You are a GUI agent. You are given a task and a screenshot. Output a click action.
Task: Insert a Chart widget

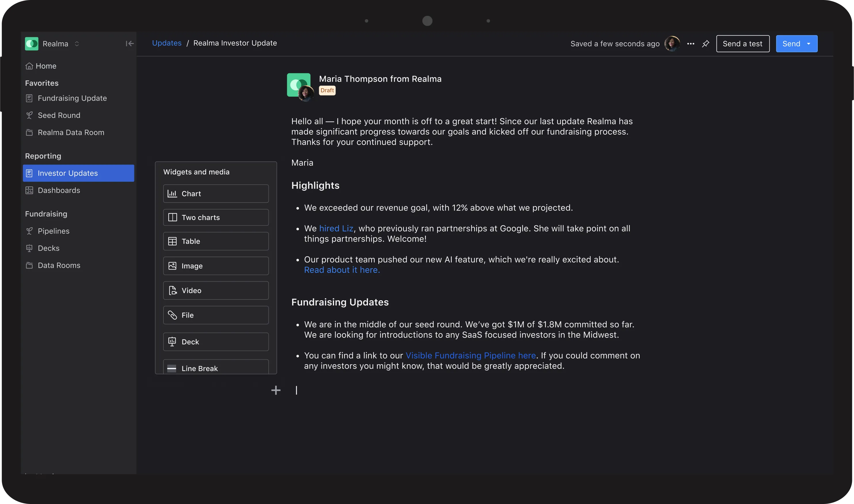(216, 194)
